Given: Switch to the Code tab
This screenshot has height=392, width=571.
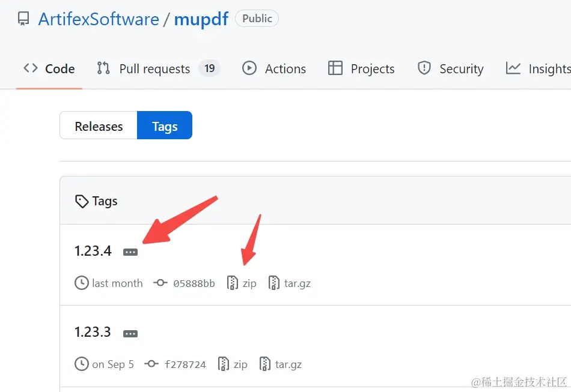Looking at the screenshot, I should [49, 68].
